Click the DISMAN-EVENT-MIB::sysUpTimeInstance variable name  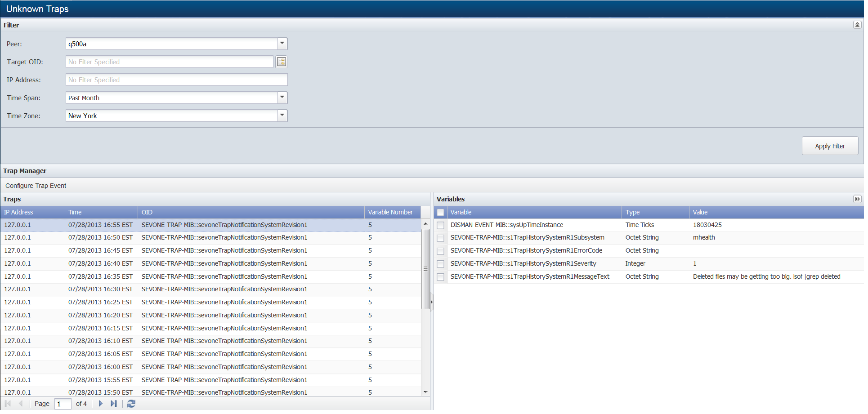coord(507,225)
